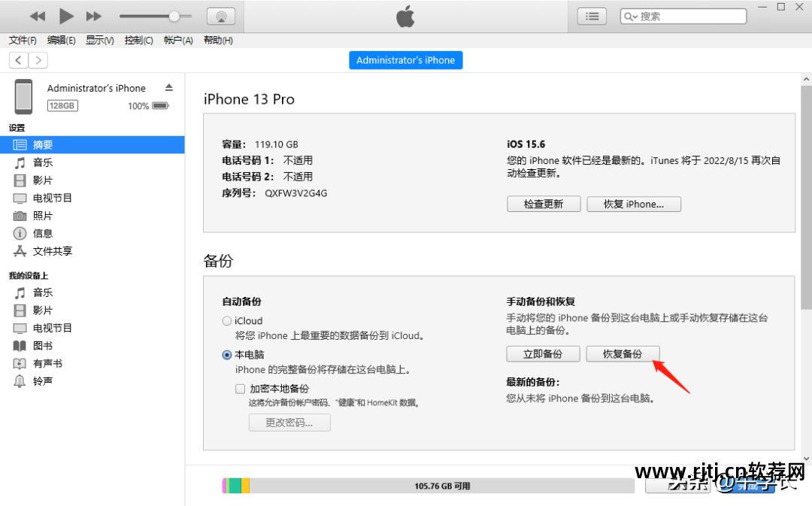This screenshot has height=506, width=812.
Task: Click the iOS 15.6 version label
Action: (x=526, y=144)
